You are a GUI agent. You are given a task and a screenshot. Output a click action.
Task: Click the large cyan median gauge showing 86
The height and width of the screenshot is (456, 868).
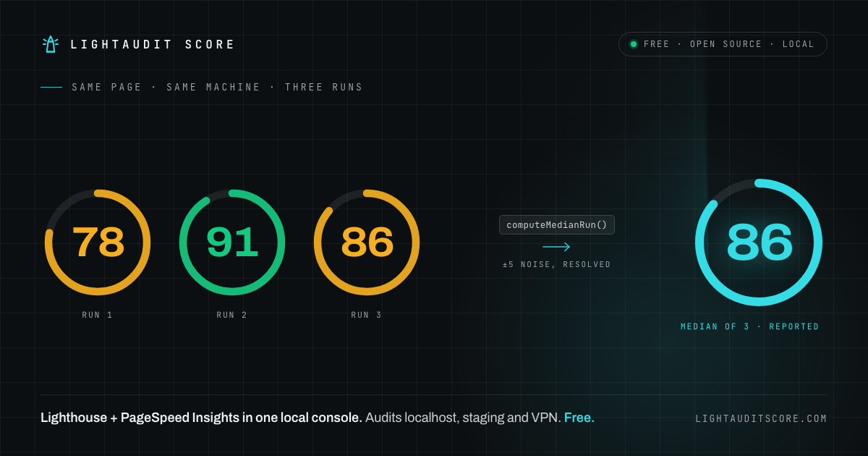tap(759, 242)
